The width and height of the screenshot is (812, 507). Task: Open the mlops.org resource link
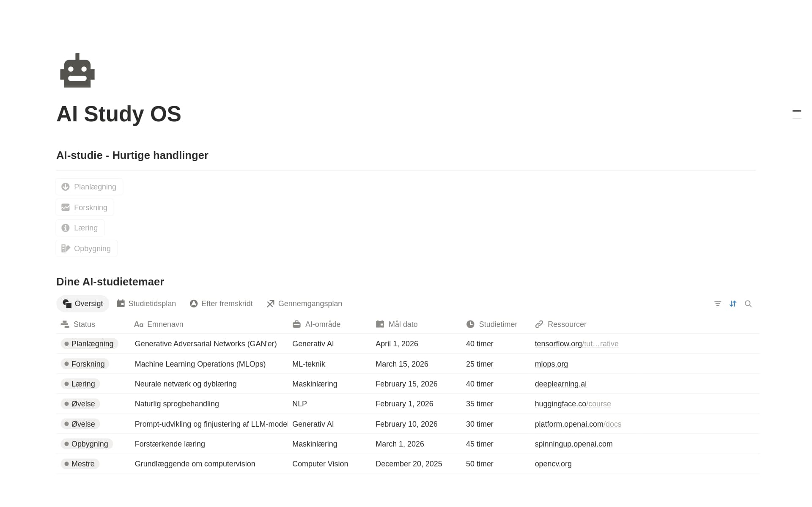pyautogui.click(x=551, y=364)
